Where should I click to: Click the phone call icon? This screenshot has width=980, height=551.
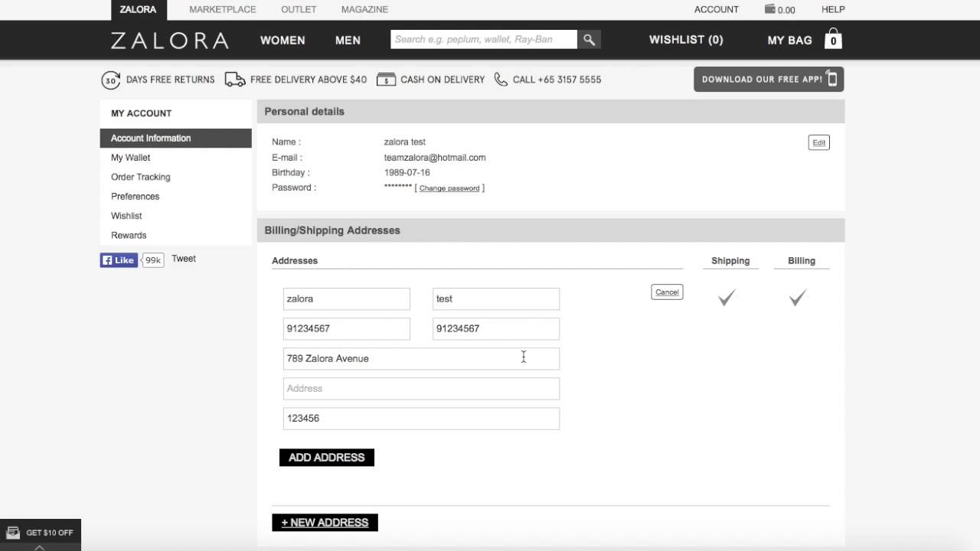coord(501,79)
